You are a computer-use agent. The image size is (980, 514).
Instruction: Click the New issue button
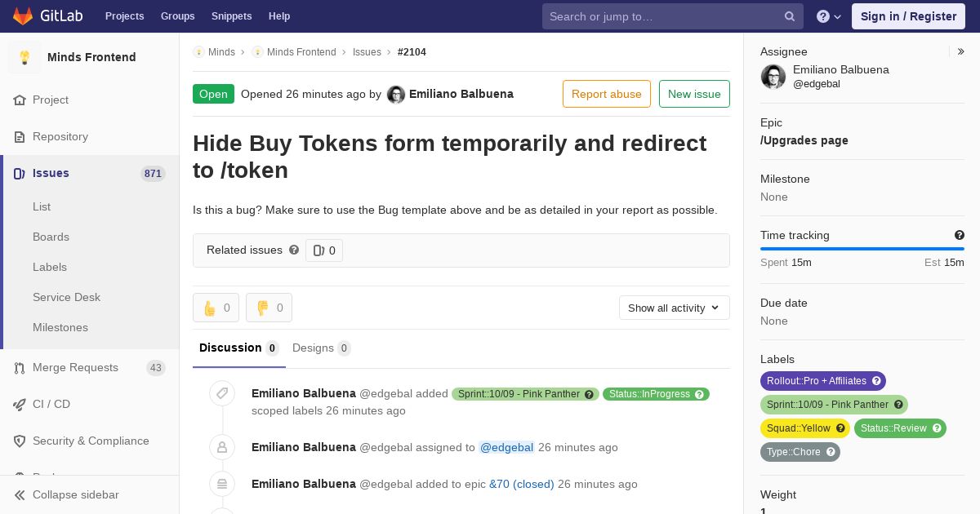coord(694,94)
